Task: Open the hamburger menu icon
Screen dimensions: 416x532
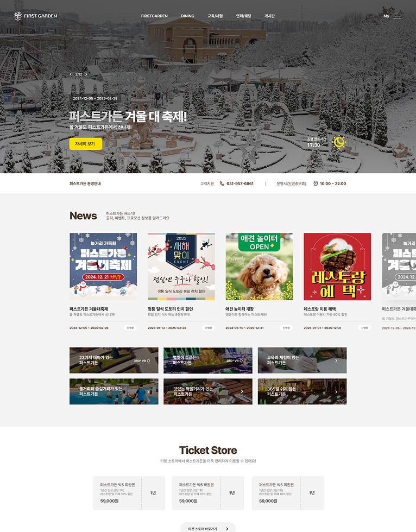Action: click(397, 16)
